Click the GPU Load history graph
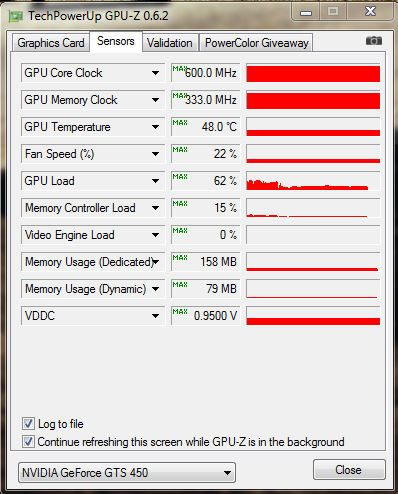The height and width of the screenshot is (494, 398). pos(313,181)
